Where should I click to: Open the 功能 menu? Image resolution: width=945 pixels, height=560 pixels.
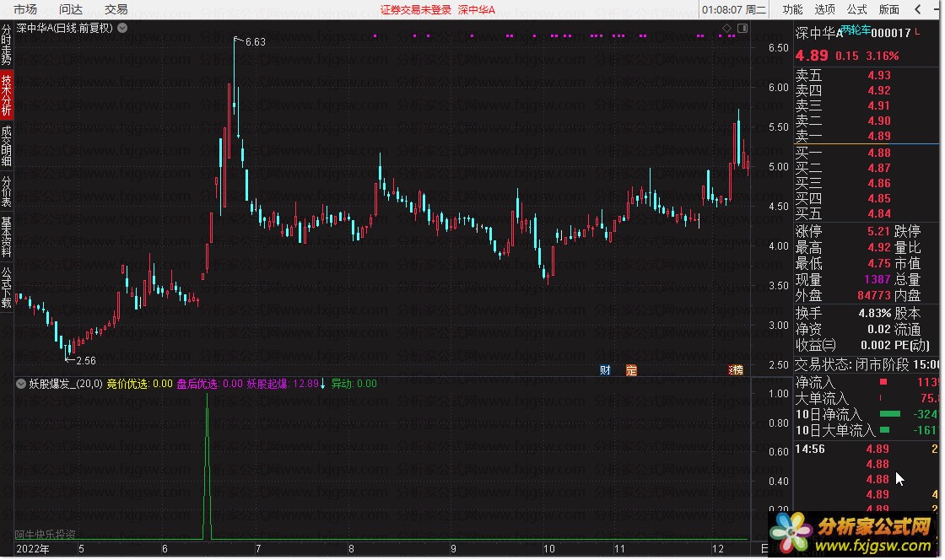[x=792, y=9]
